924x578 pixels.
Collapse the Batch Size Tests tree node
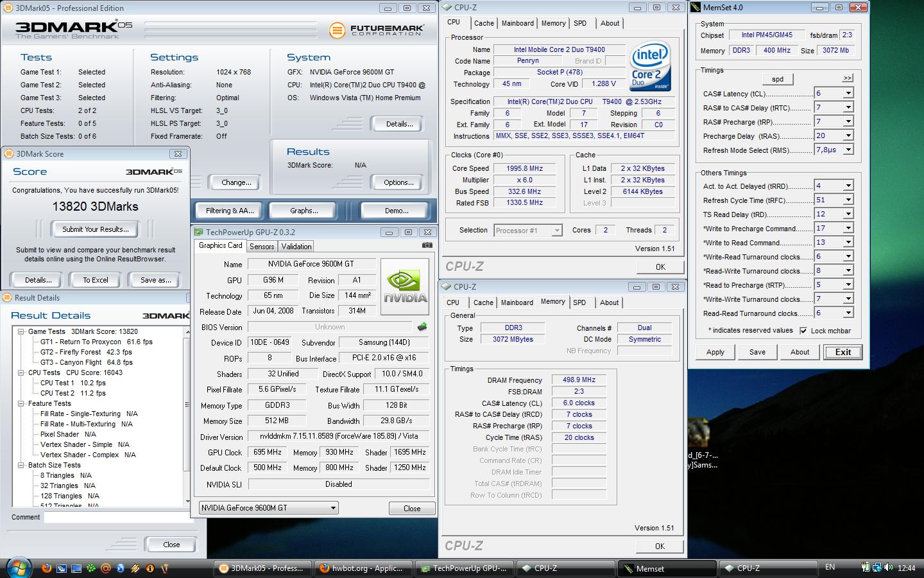pos(21,465)
